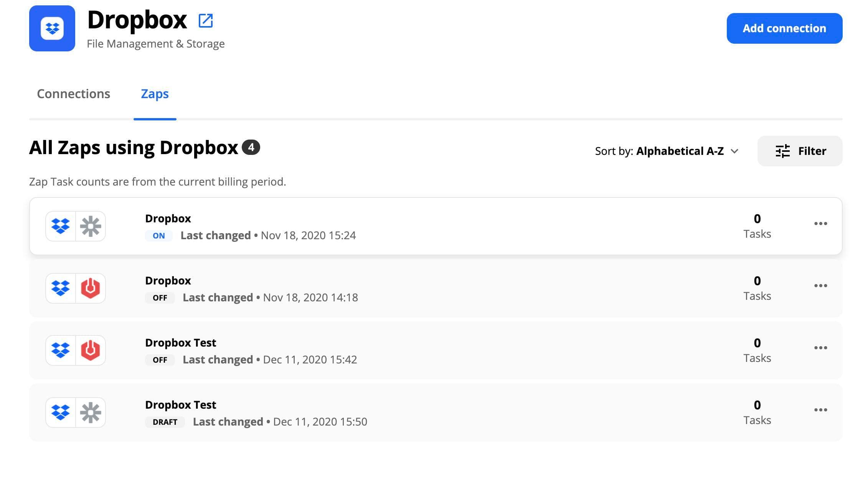Open more options for zap changed 14:18
Viewport: 868px width, 480px height.
[820, 286]
